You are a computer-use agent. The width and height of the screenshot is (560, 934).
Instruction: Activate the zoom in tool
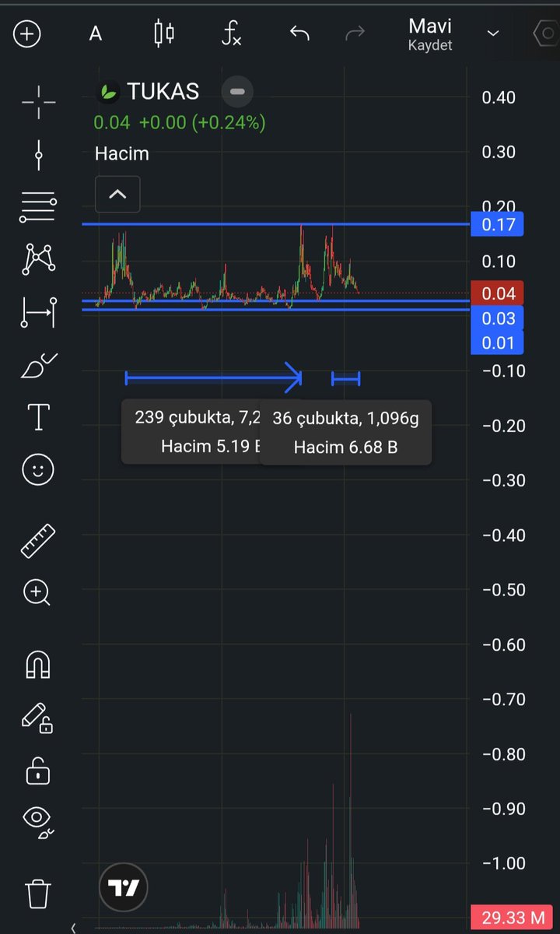(37, 593)
